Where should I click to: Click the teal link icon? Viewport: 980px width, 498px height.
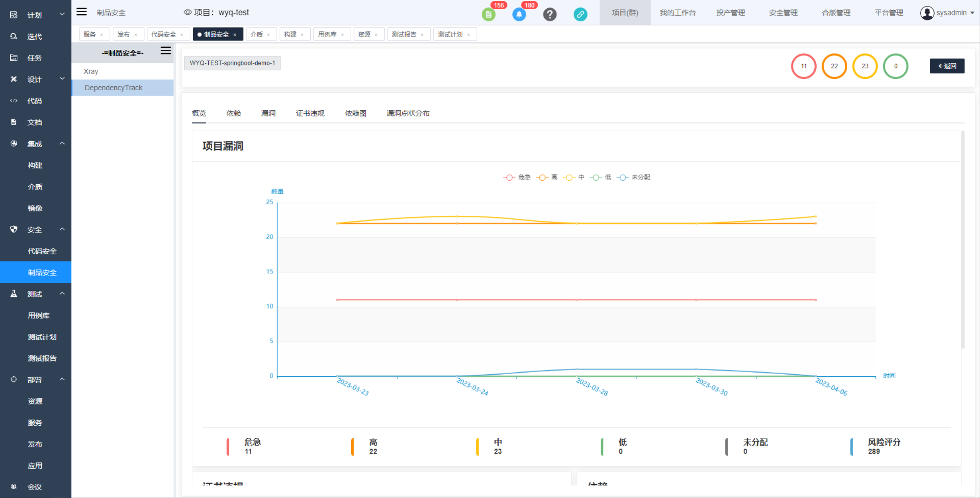click(x=580, y=15)
